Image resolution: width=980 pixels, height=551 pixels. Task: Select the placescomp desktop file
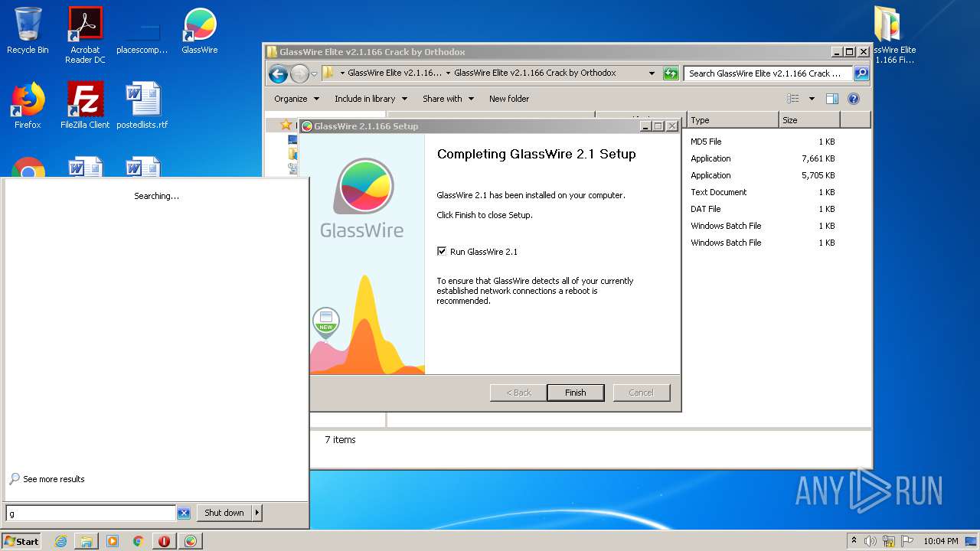click(x=142, y=35)
